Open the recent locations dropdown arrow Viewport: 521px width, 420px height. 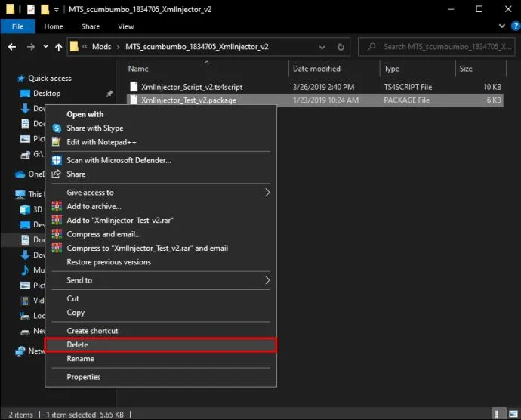pyautogui.click(x=45, y=47)
